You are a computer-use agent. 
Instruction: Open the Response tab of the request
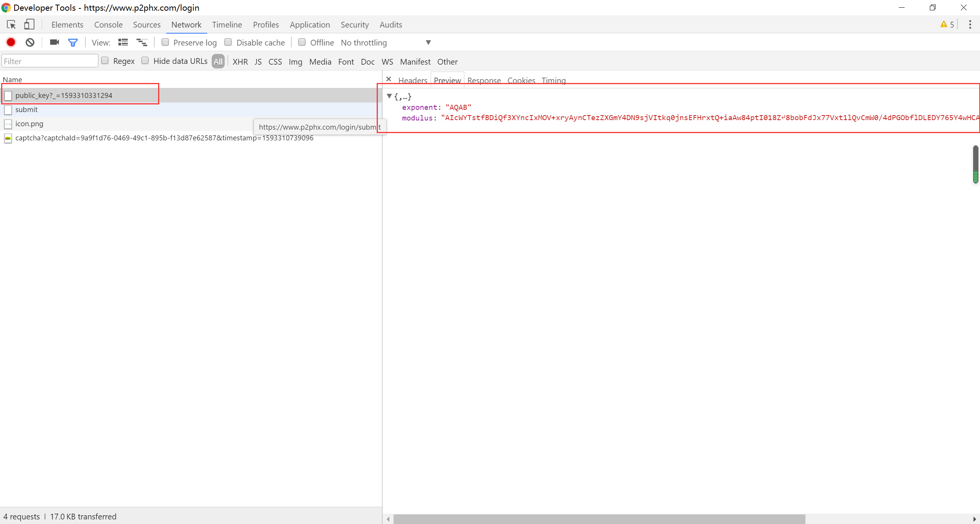pyautogui.click(x=484, y=80)
